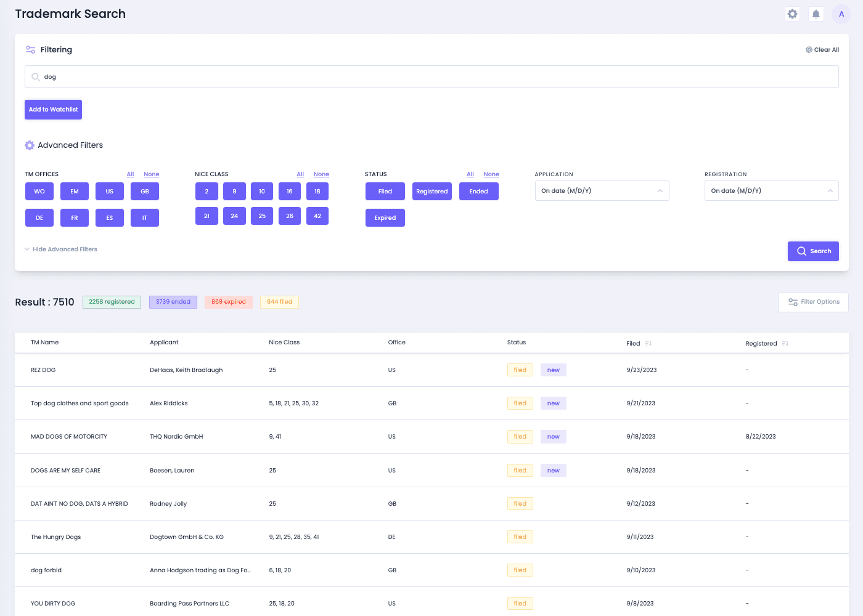
Task: Toggle Ended status filter
Action: point(479,192)
